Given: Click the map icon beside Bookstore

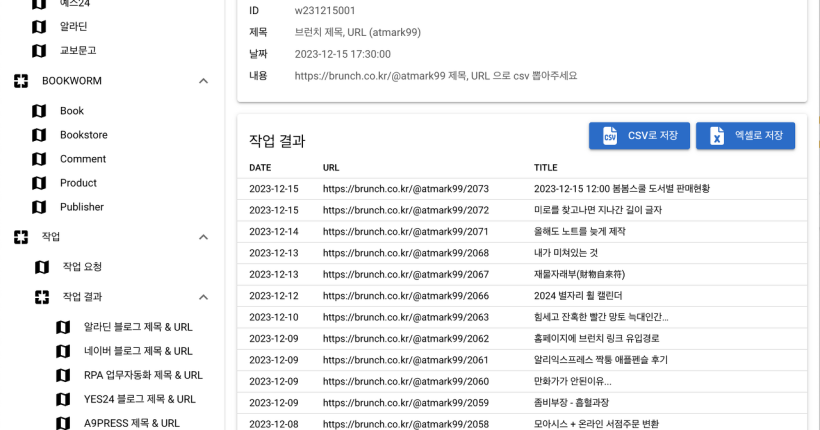Looking at the screenshot, I should click(39, 135).
